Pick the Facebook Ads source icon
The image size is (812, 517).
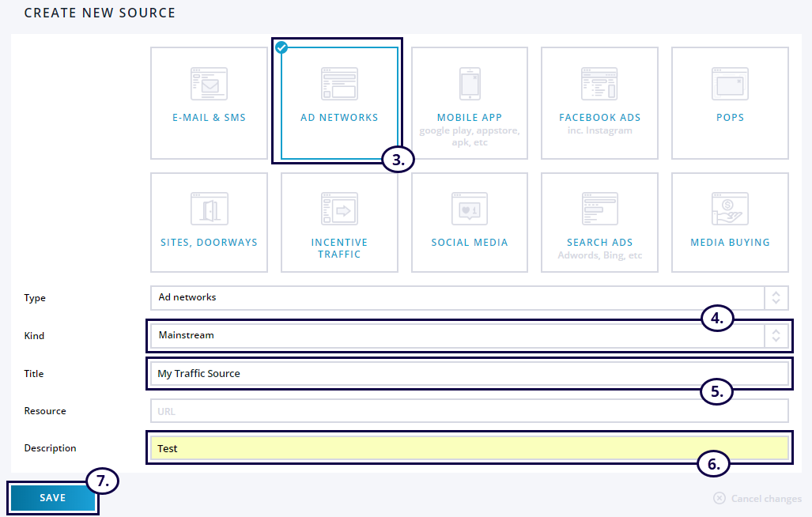click(x=599, y=84)
